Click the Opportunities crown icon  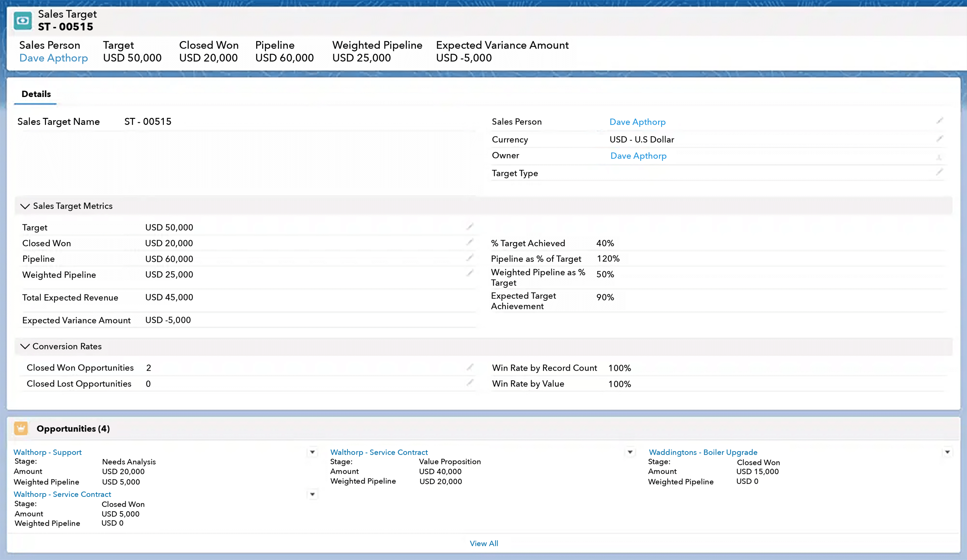click(x=21, y=428)
